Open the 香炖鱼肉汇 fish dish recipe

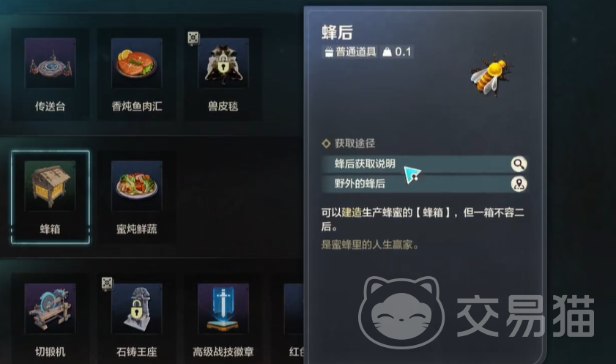pos(136,74)
